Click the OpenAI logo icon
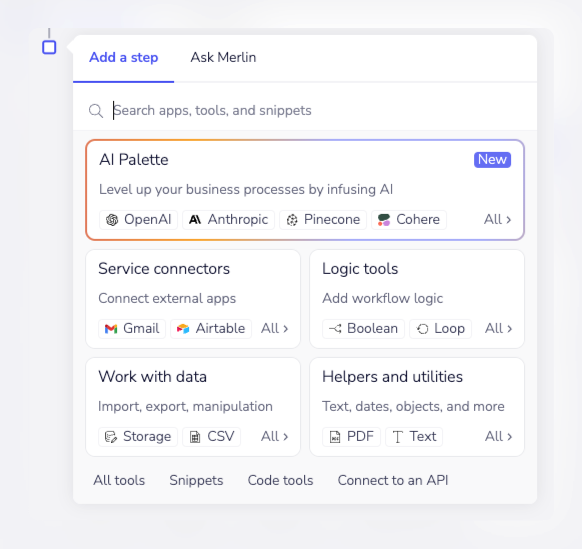This screenshot has height=549, width=582. 112,220
